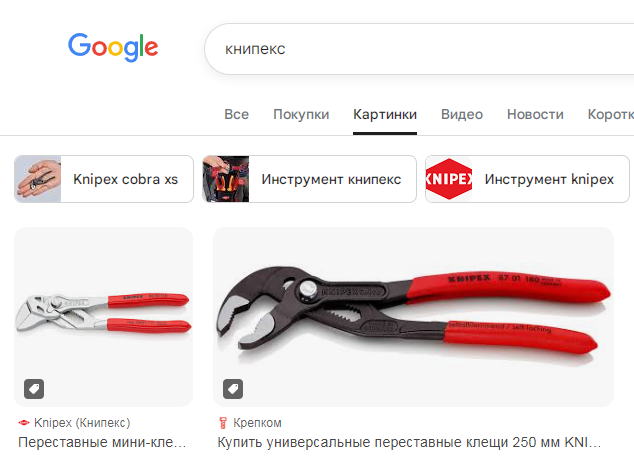
Task: Click the product tag icon on Cobra pliers image
Action: point(233,389)
